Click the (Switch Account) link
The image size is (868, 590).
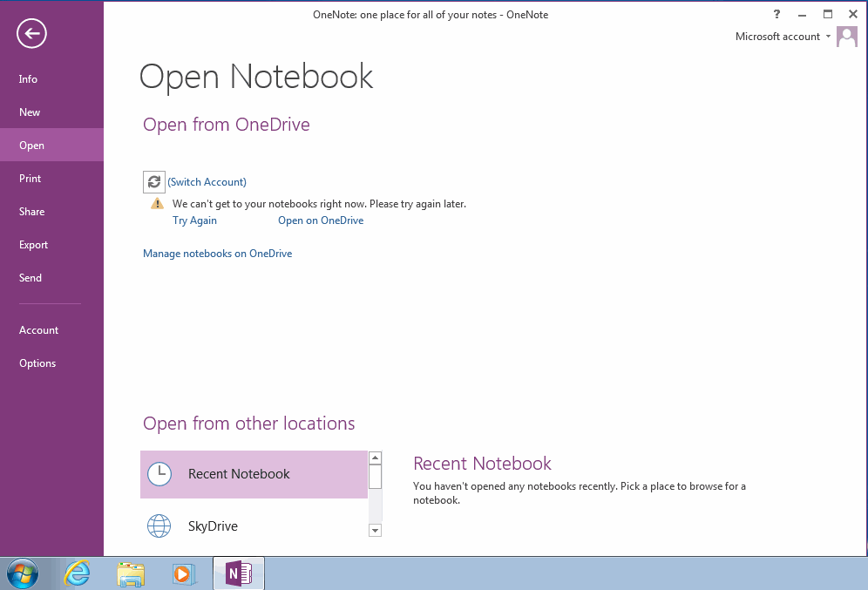207,182
